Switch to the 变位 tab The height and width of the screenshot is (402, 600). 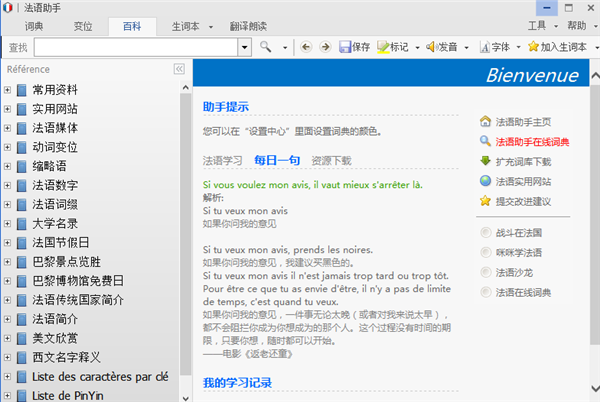83,26
